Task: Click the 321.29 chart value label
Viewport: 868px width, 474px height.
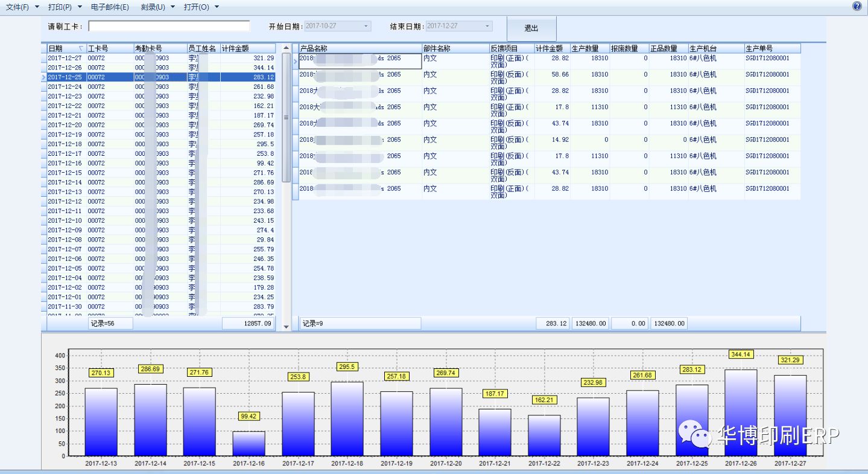Action: coord(790,360)
